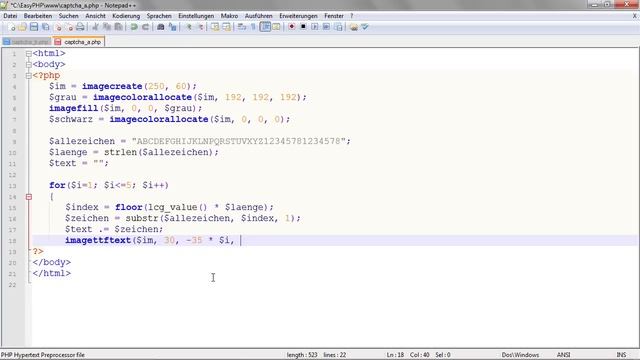Open the Einstellungen menu
The height and width of the screenshot is (360, 640).
(196, 16)
